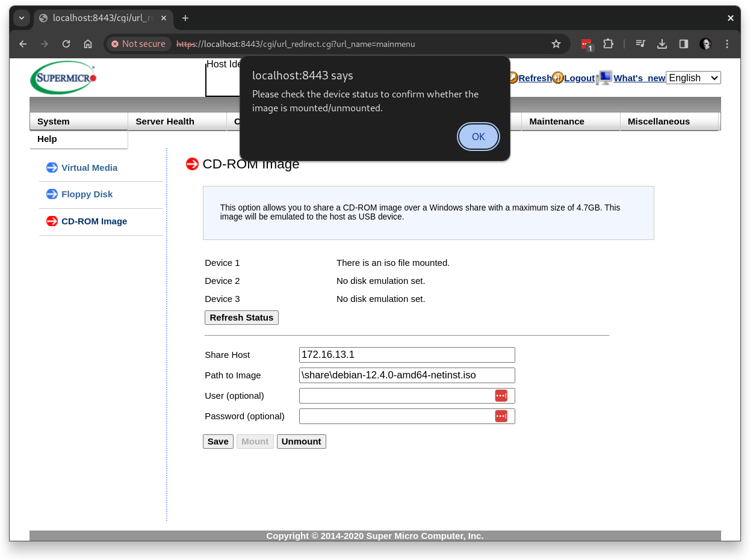Open the English language dropdown
Viewport: 750px width, 560px height.
click(693, 78)
